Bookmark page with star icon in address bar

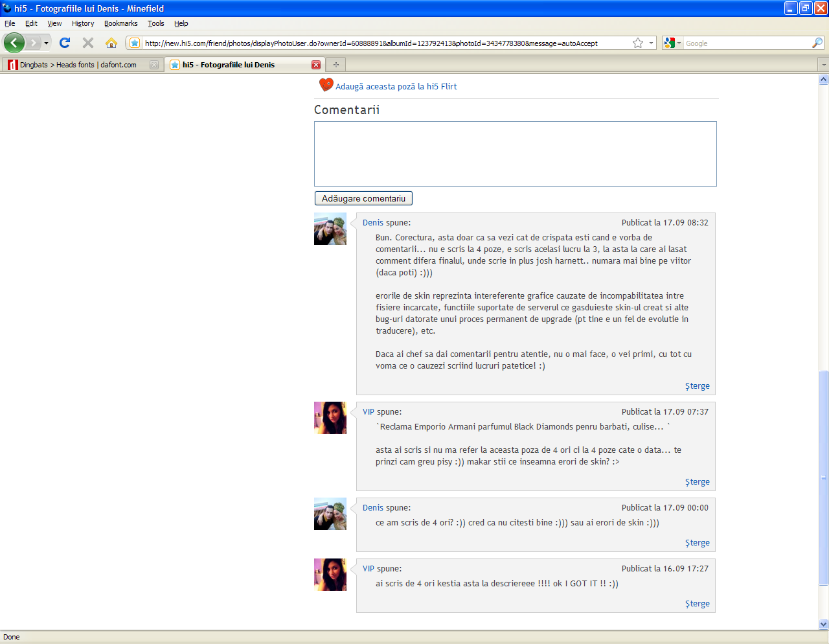click(638, 43)
